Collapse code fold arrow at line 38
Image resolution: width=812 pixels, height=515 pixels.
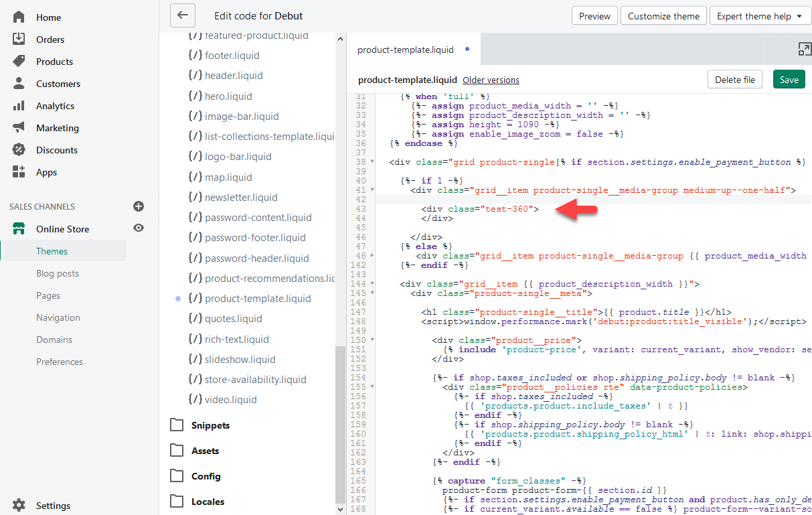372,162
